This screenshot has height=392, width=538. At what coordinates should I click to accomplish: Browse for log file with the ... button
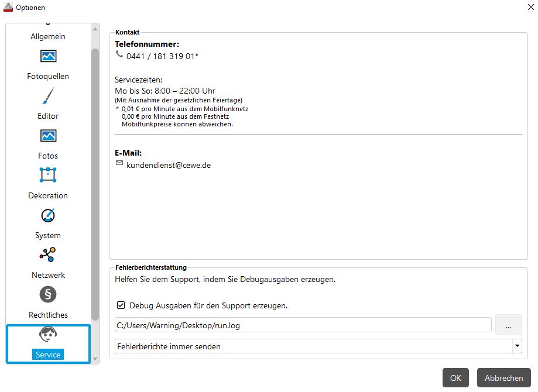tap(509, 325)
